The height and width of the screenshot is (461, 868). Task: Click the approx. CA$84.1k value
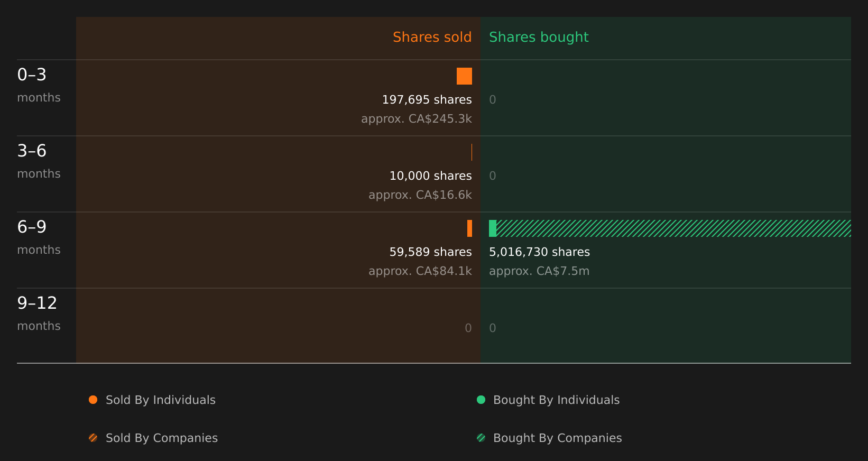click(420, 271)
